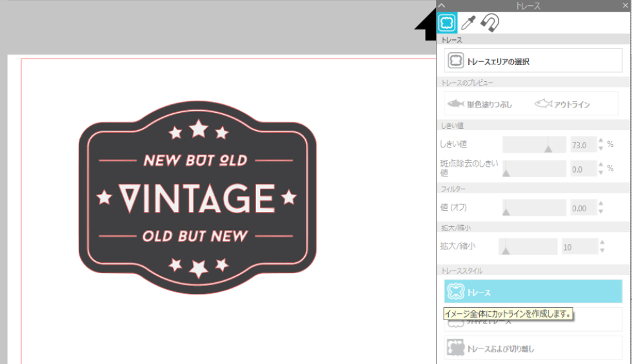Screen dimensions: 632x364
Task: Click the しきい値 value field showing 73.0
Action: click(x=583, y=145)
